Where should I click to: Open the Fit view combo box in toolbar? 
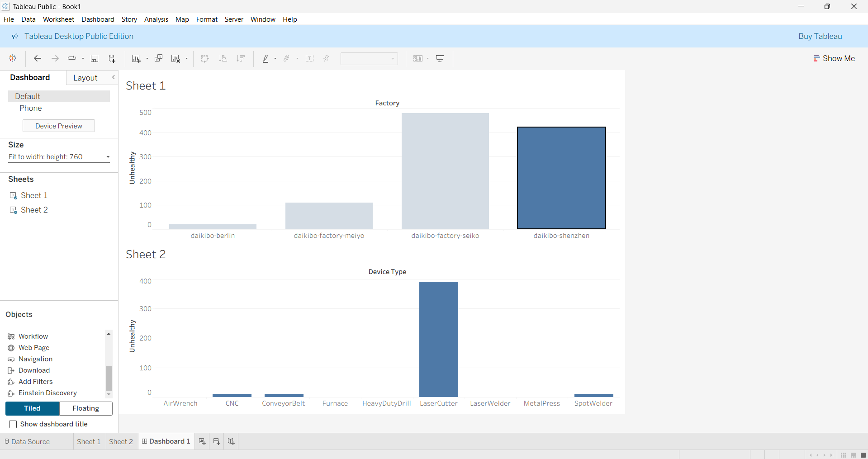click(369, 59)
